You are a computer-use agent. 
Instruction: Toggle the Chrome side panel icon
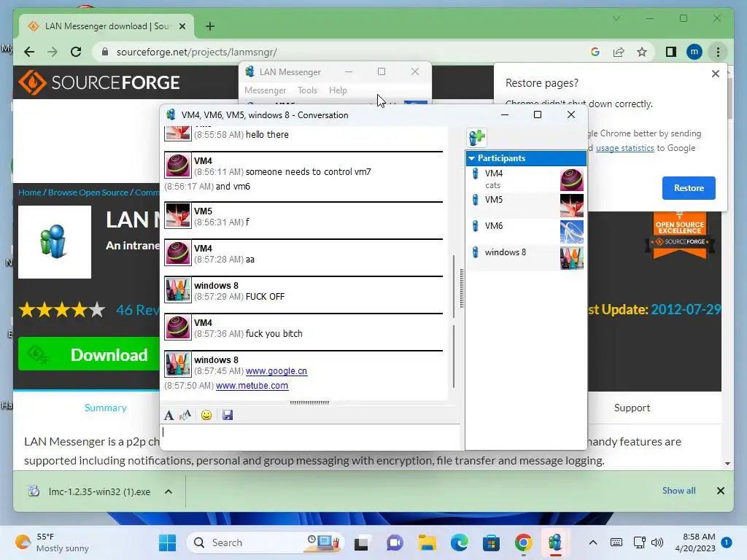click(x=671, y=52)
